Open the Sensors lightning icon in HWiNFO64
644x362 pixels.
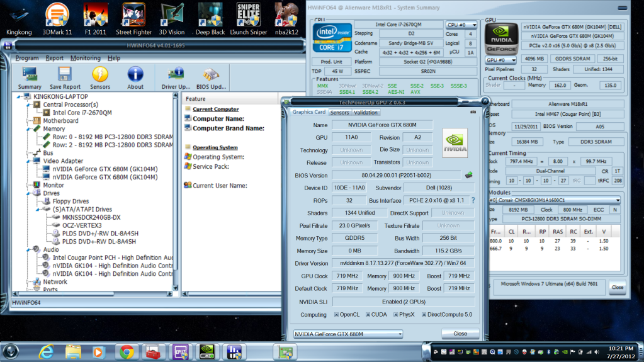point(100,78)
